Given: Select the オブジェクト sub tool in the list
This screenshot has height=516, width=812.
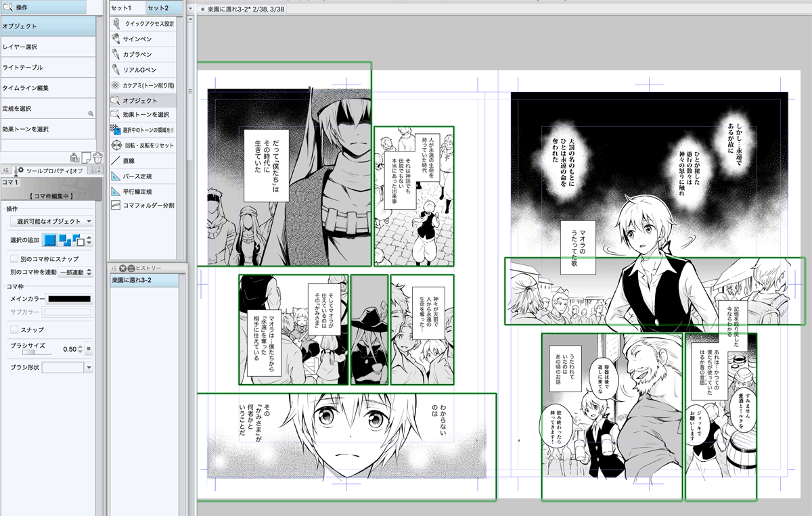Looking at the screenshot, I should [48, 26].
